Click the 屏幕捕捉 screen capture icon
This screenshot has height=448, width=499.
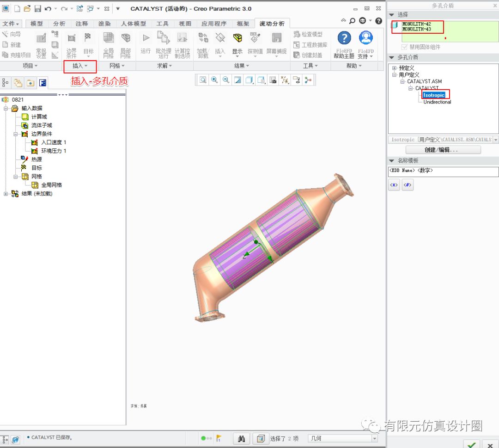click(276, 44)
